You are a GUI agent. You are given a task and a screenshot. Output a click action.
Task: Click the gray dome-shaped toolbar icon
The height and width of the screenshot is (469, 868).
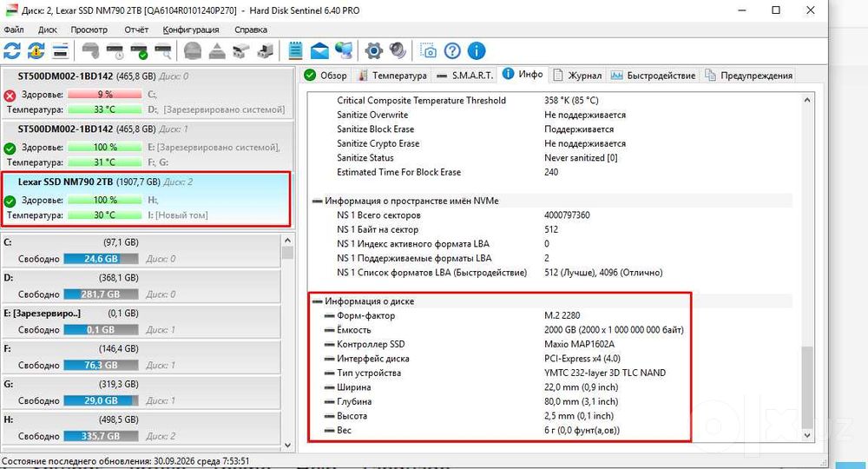tap(193, 51)
